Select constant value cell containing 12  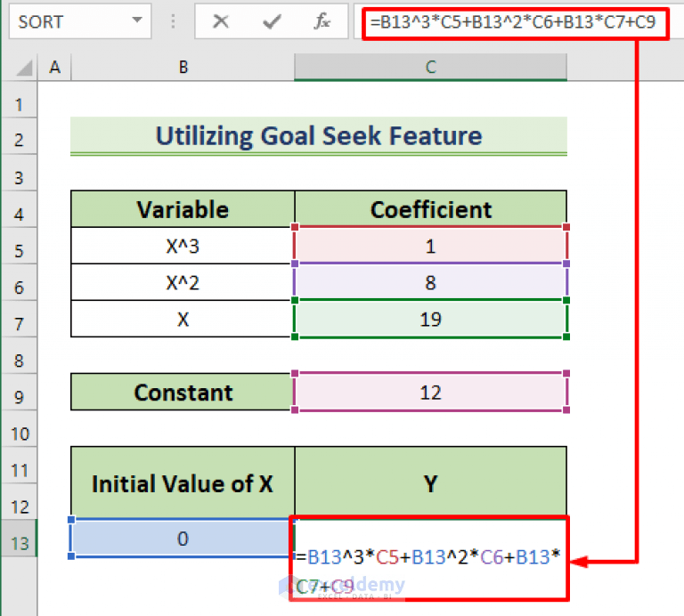coord(430,393)
